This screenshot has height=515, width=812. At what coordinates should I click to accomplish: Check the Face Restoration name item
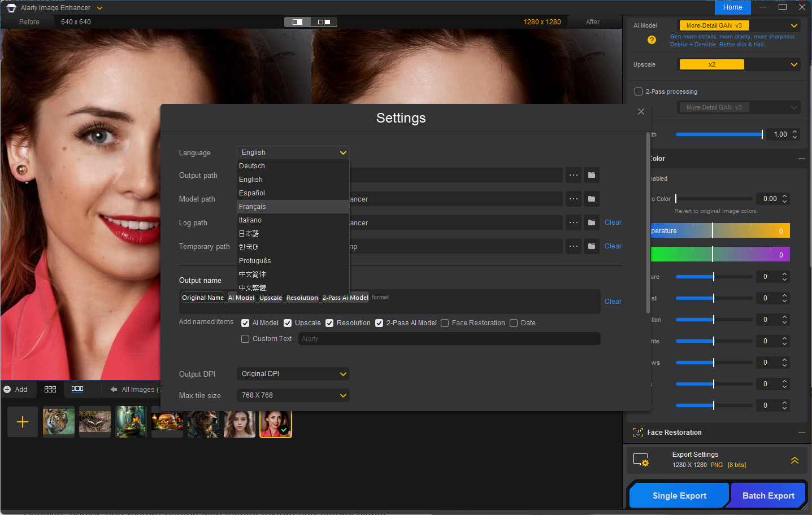(445, 323)
